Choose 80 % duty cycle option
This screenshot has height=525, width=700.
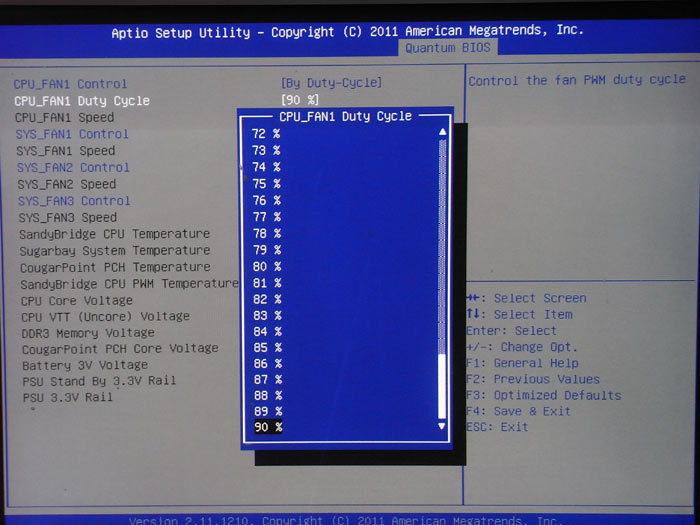[x=266, y=266]
